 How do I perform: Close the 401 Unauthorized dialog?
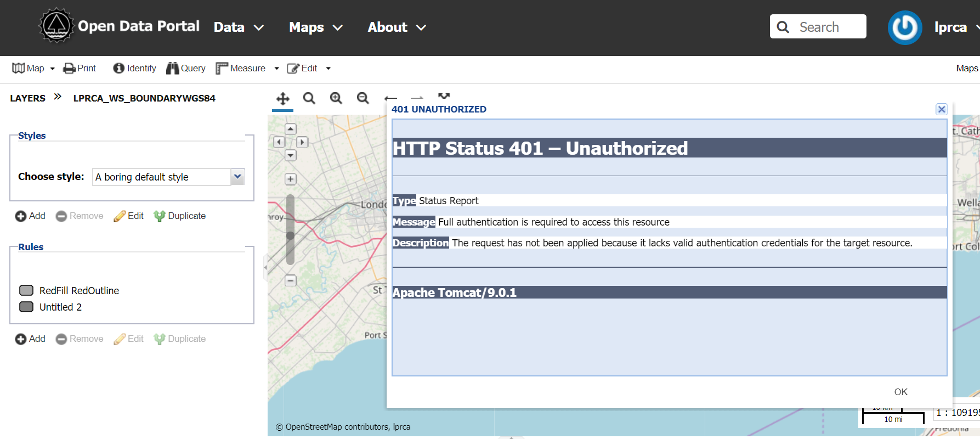(942, 109)
